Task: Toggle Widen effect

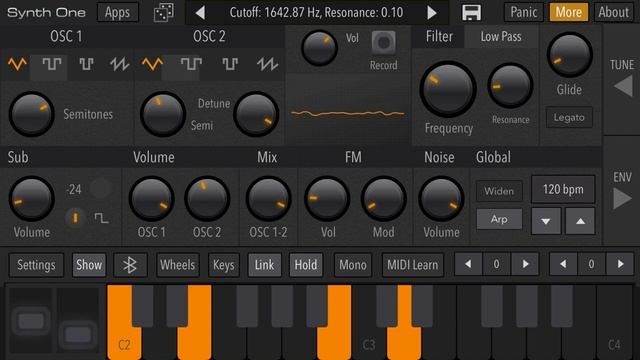Action: [499, 191]
